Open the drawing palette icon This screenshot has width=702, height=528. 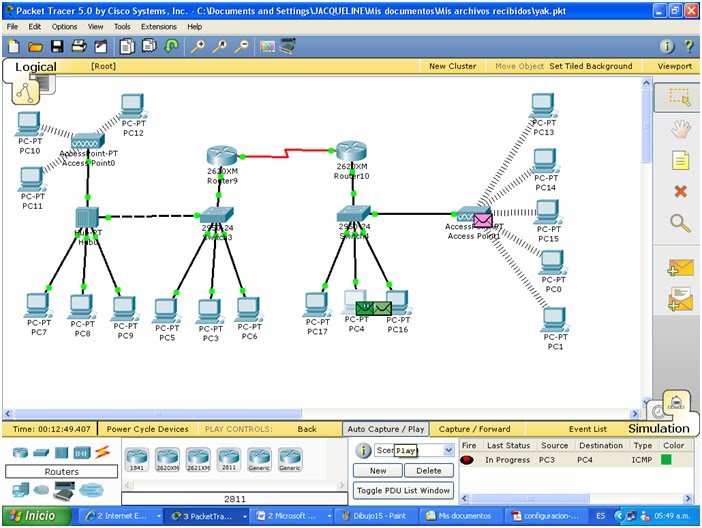tap(267, 46)
